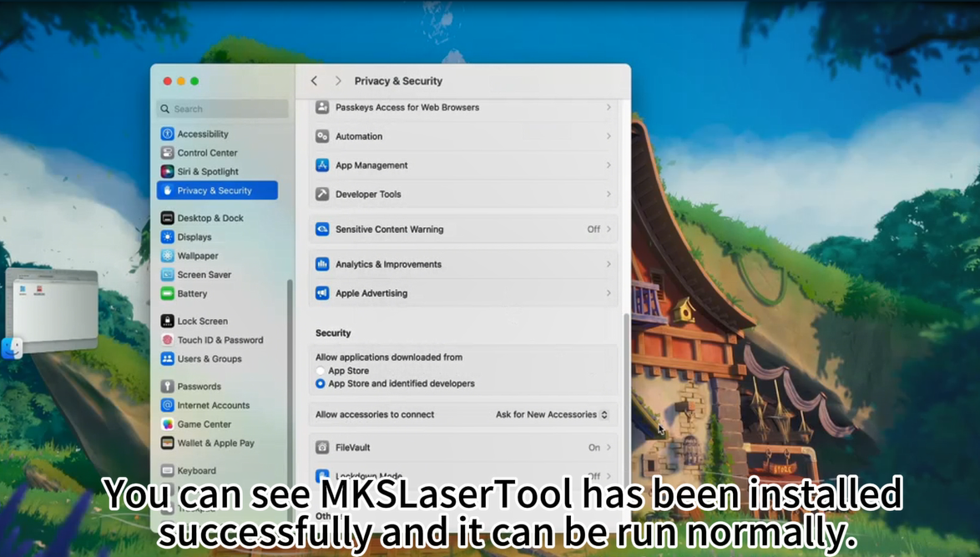Image resolution: width=980 pixels, height=557 pixels.
Task: Click the Developer Tools hammer icon
Action: click(322, 194)
